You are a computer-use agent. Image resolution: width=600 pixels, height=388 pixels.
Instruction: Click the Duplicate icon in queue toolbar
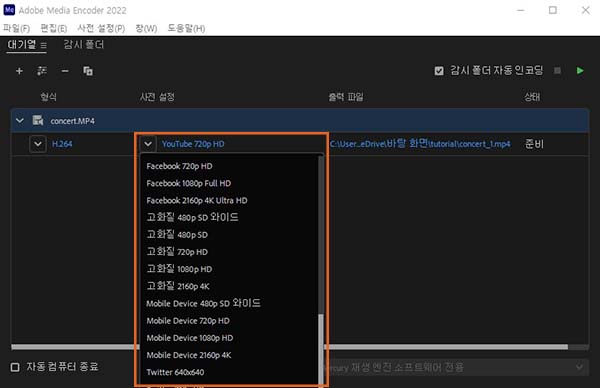88,71
